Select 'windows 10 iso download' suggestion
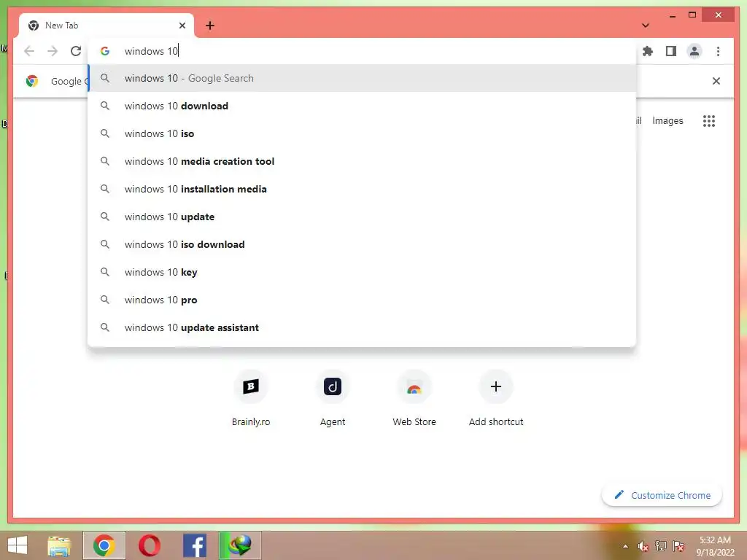 click(362, 244)
